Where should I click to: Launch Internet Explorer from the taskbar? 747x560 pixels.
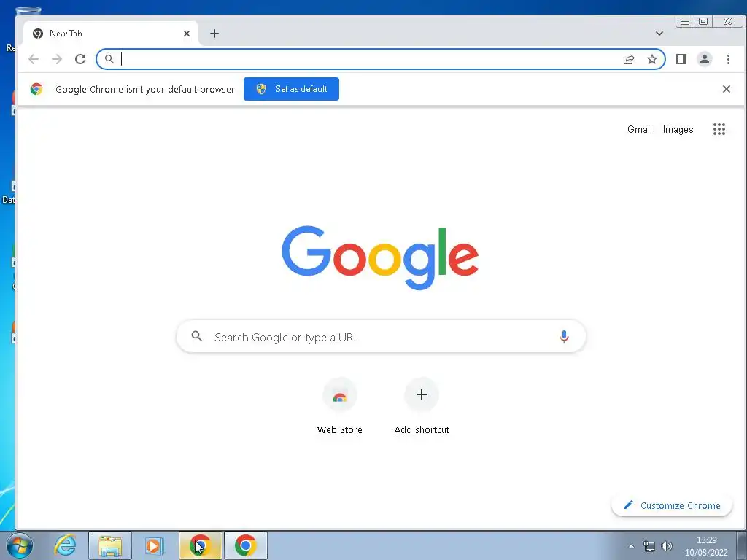[x=65, y=545]
